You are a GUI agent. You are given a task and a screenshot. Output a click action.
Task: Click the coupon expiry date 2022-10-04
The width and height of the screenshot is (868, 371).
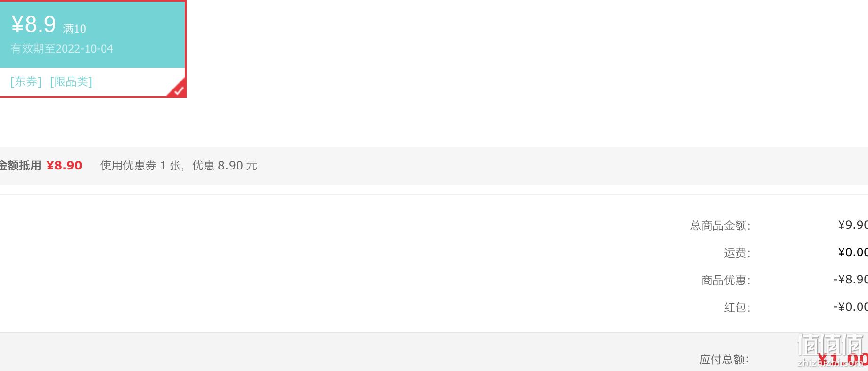pos(84,49)
